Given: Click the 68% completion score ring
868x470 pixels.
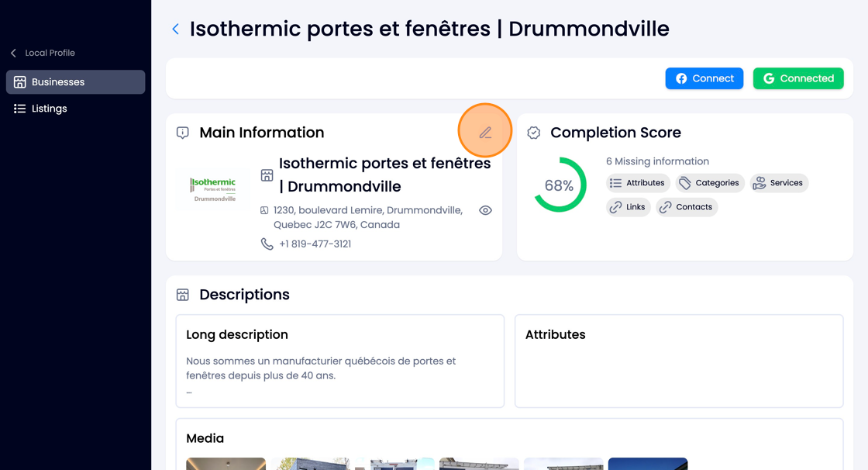Looking at the screenshot, I should pyautogui.click(x=559, y=185).
